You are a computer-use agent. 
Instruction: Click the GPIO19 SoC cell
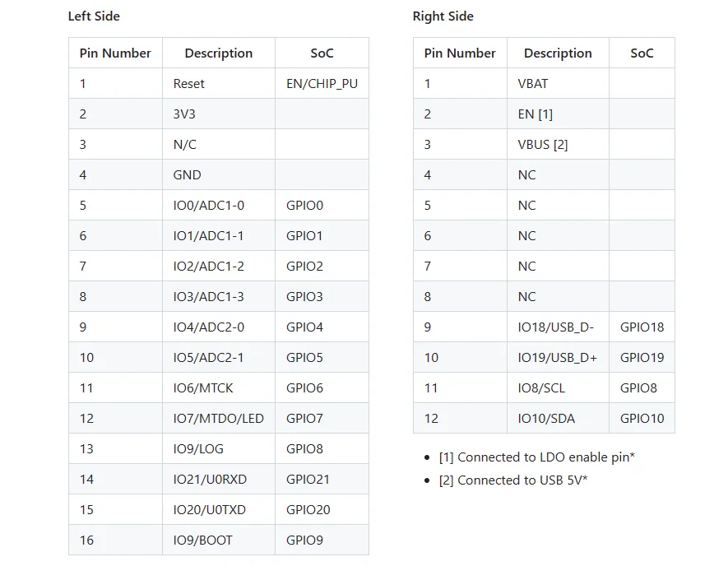click(x=642, y=358)
